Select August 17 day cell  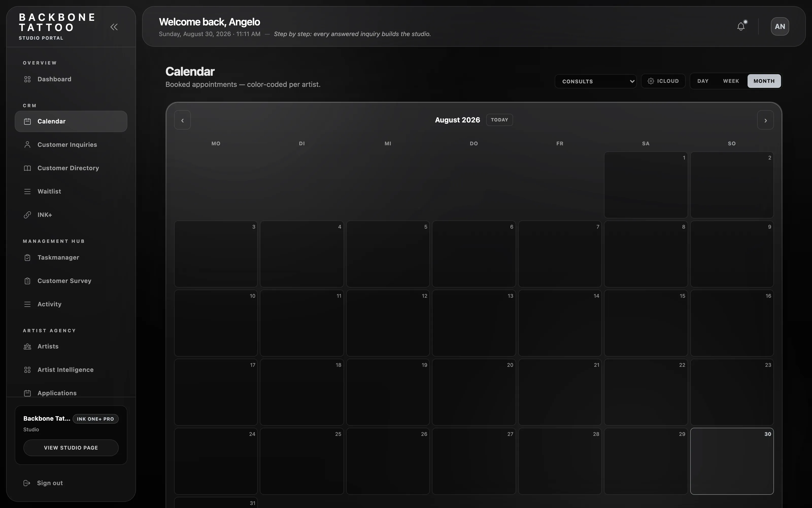click(216, 392)
